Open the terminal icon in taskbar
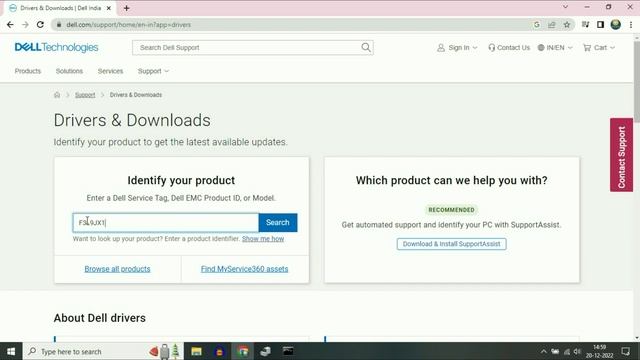The image size is (640, 360). (x=288, y=351)
